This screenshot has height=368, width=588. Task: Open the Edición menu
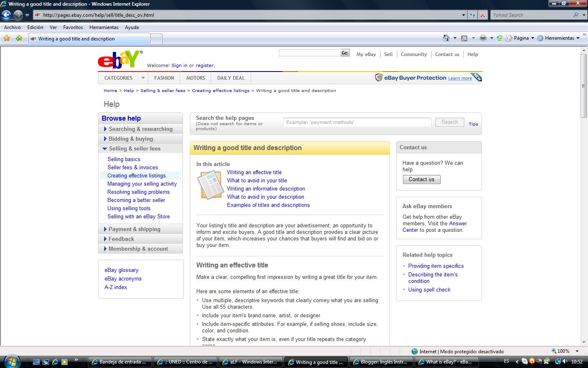[x=35, y=27]
